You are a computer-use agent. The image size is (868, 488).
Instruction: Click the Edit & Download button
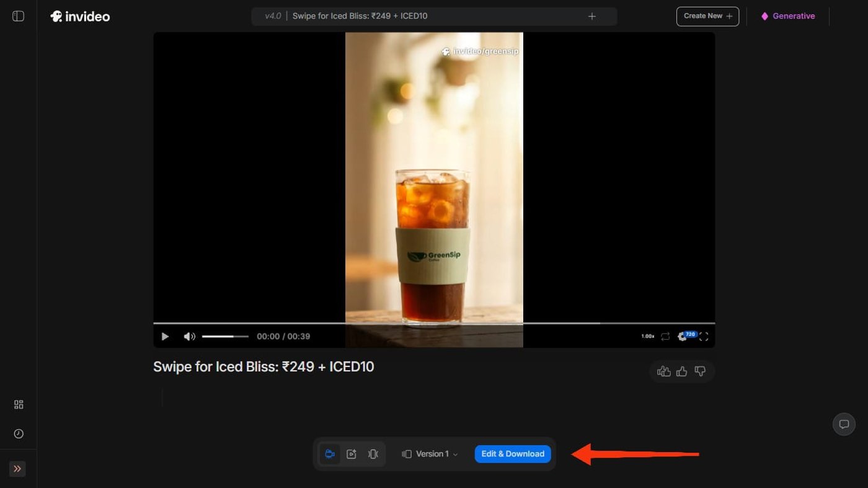pyautogui.click(x=513, y=454)
